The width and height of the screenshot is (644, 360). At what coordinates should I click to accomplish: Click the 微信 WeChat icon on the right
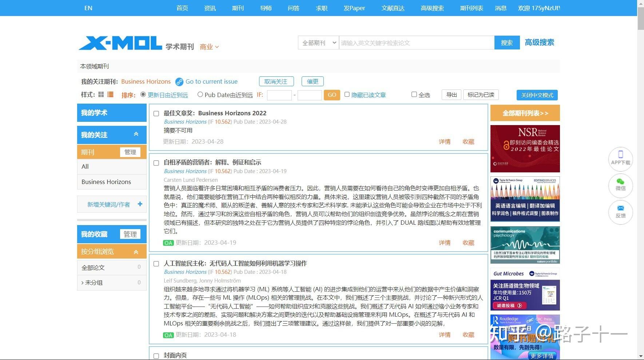click(x=620, y=185)
